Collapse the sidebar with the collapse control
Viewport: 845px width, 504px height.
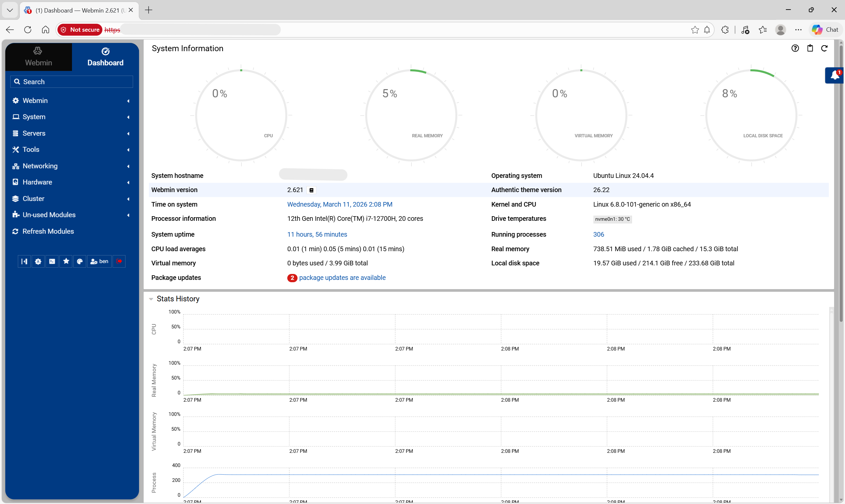24,261
